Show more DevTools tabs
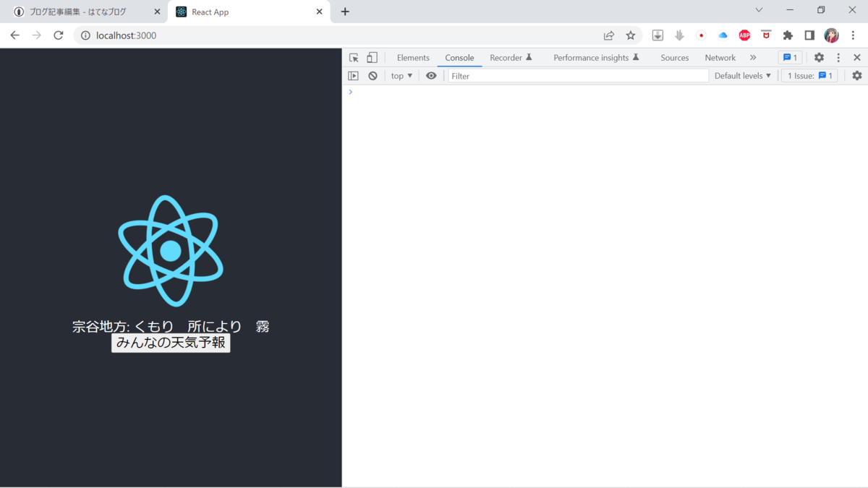This screenshot has height=488, width=868. (753, 58)
